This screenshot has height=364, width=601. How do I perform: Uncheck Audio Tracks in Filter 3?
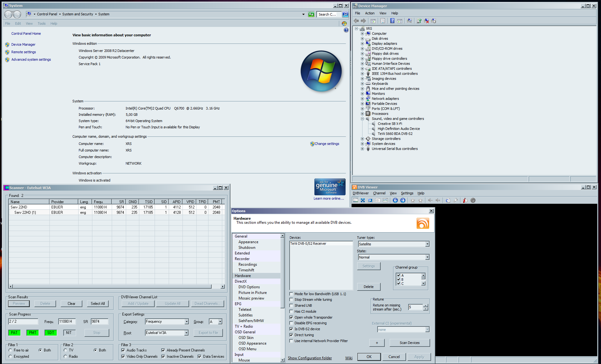[123, 350]
